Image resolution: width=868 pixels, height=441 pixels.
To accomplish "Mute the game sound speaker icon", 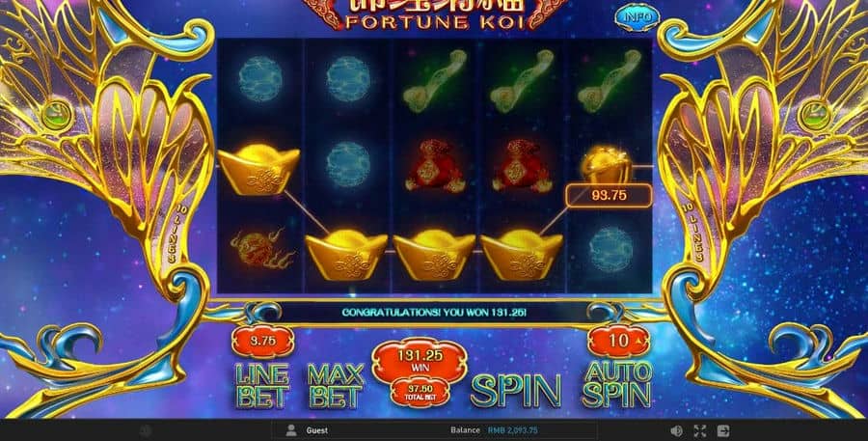I will click(676, 430).
